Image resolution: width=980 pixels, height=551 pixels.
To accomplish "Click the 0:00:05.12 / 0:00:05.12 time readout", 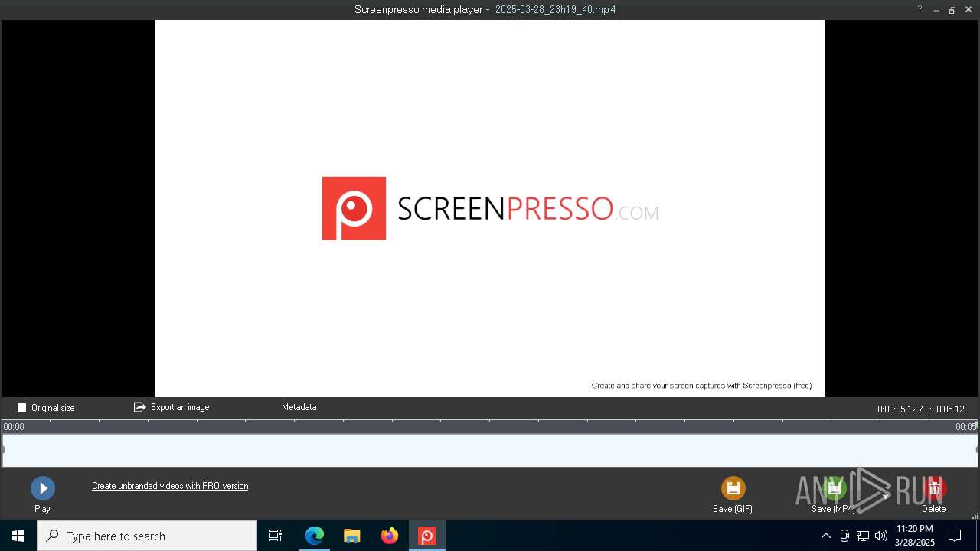I will point(920,409).
